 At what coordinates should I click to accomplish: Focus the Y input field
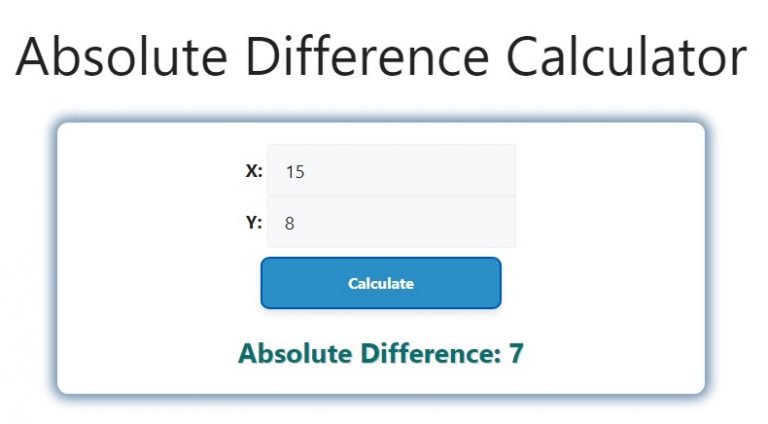391,223
